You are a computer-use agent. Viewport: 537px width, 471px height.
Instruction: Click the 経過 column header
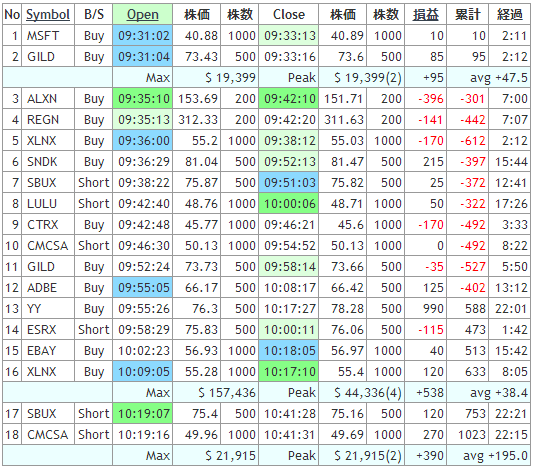point(510,15)
